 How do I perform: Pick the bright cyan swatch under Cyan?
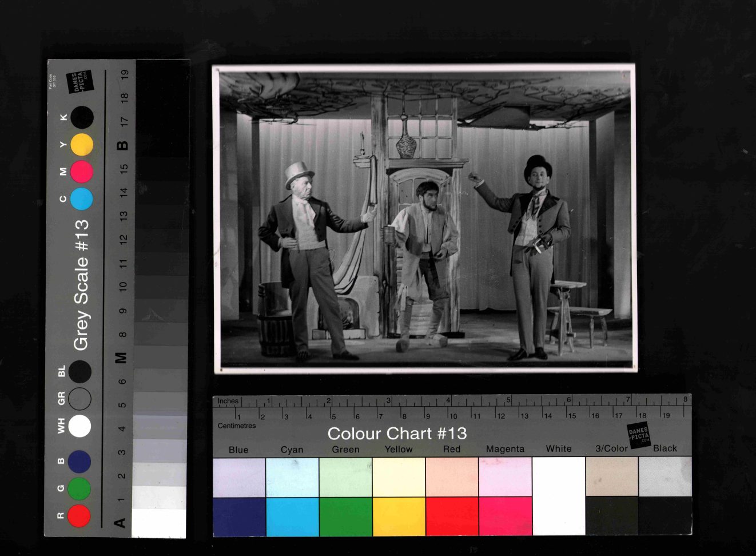tap(292, 517)
